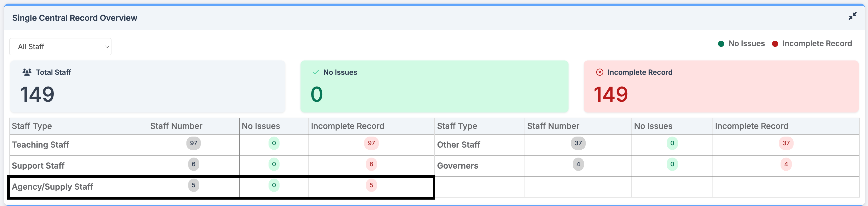
Task: Toggle the green No Issues legend dot
Action: tap(721, 44)
